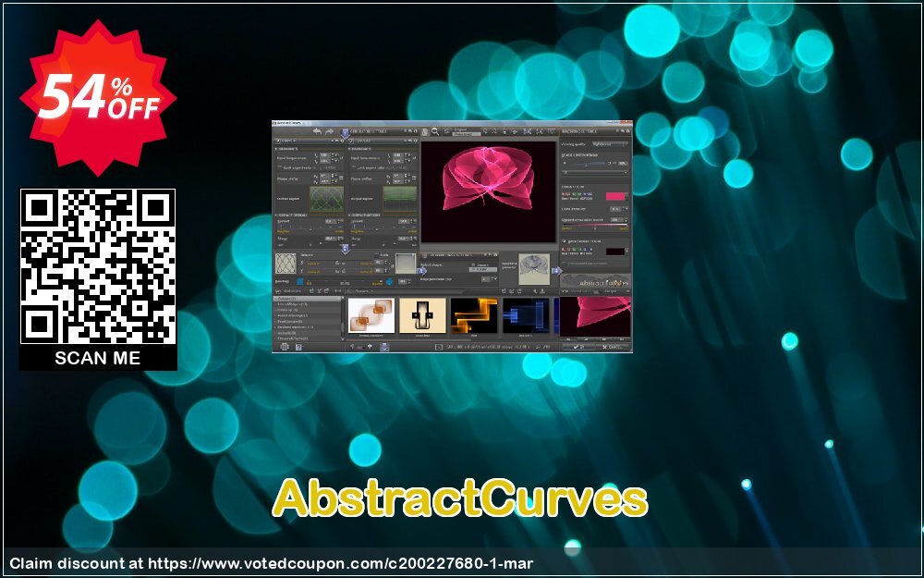Click the QR code image
This screenshot has height=578, width=924.
pos(98,266)
